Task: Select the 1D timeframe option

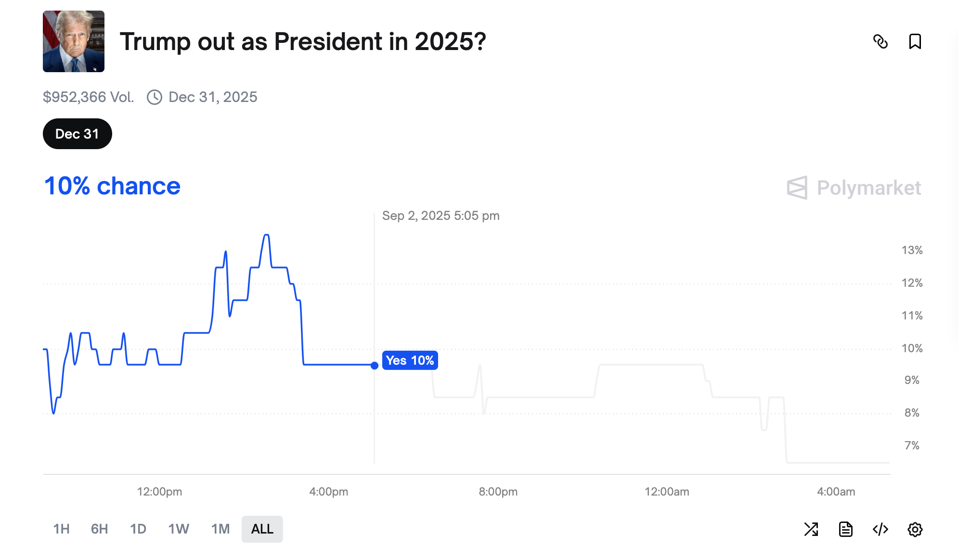Action: point(138,528)
